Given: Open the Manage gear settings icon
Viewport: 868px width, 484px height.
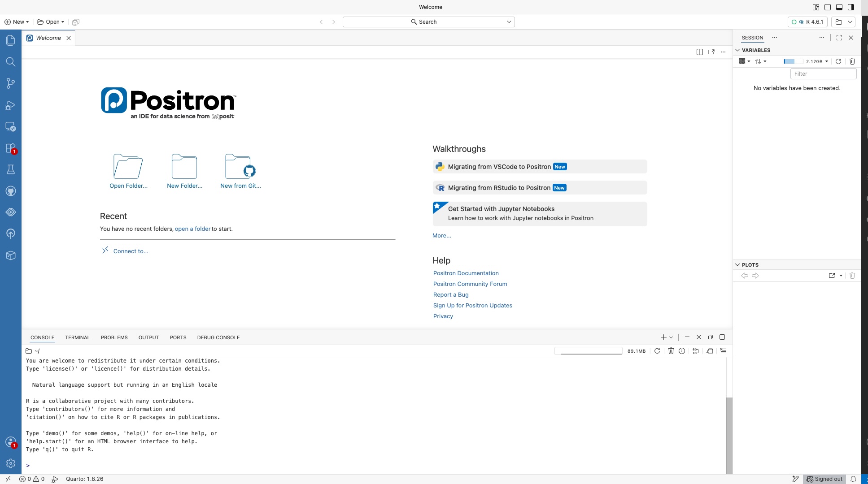Looking at the screenshot, I should point(11,463).
